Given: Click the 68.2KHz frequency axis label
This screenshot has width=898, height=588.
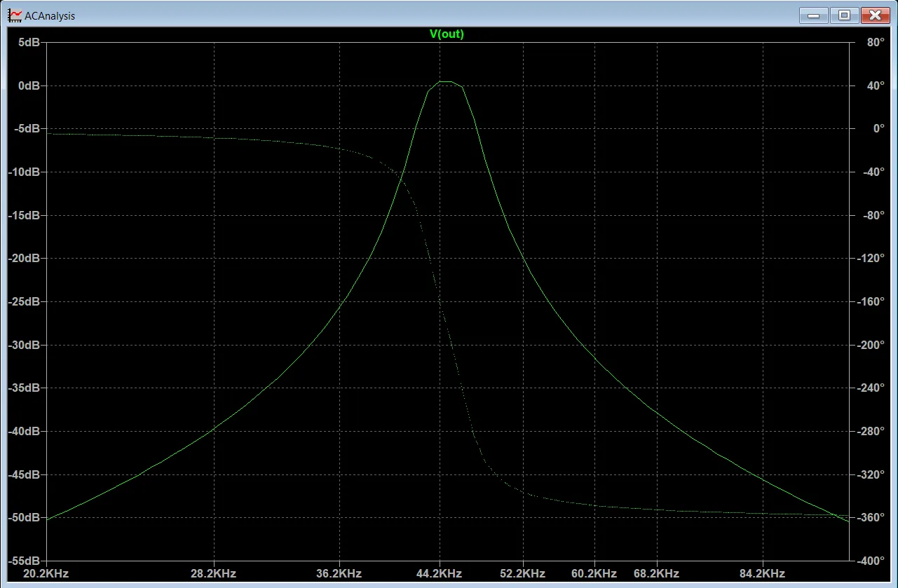Looking at the screenshot, I should click(x=657, y=573).
